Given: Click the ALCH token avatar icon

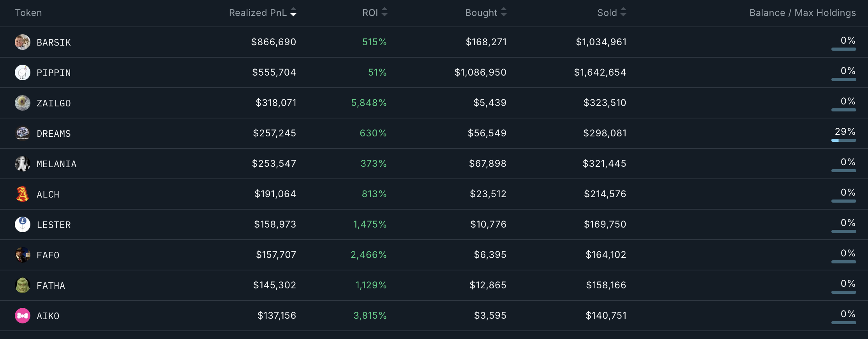Looking at the screenshot, I should pos(23,194).
